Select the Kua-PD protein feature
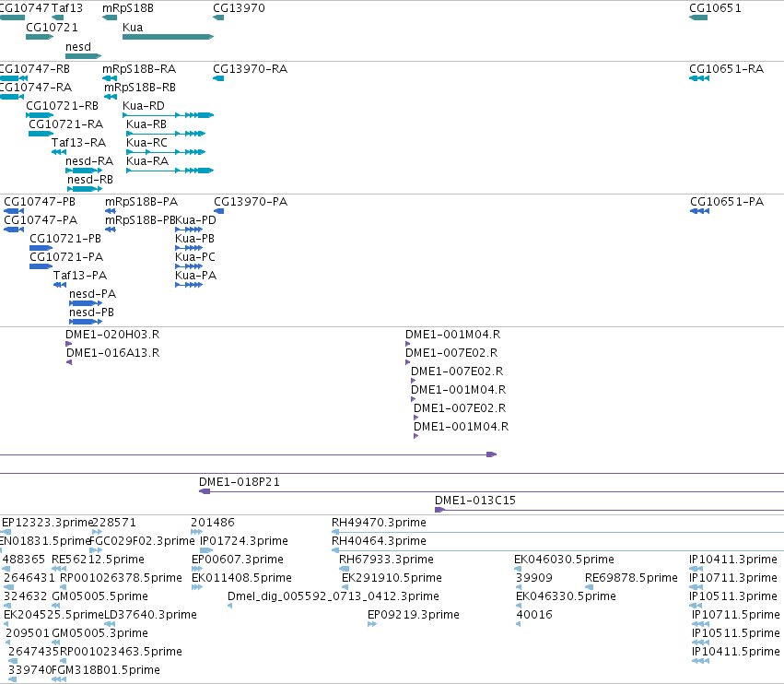Screen dimensions: 784x684 click(x=189, y=230)
